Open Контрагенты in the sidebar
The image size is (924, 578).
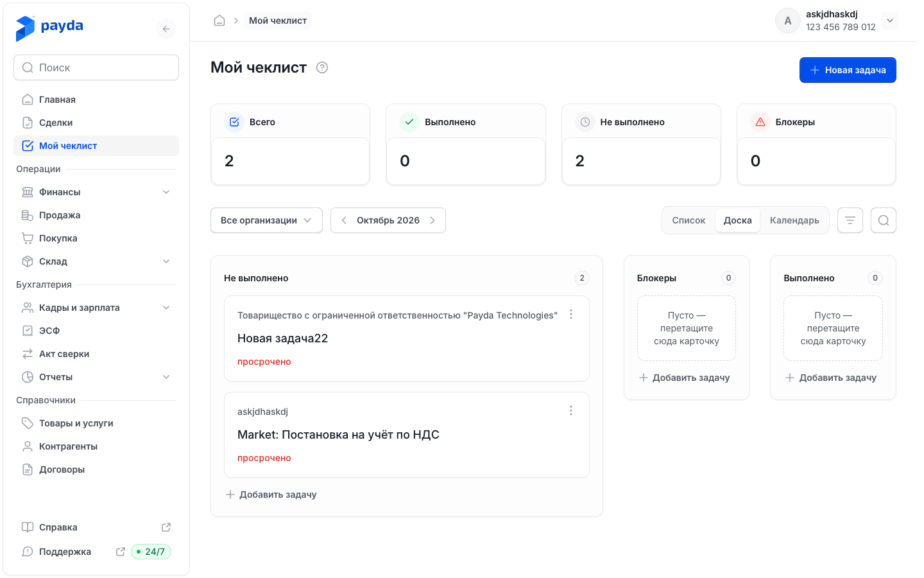(96, 446)
